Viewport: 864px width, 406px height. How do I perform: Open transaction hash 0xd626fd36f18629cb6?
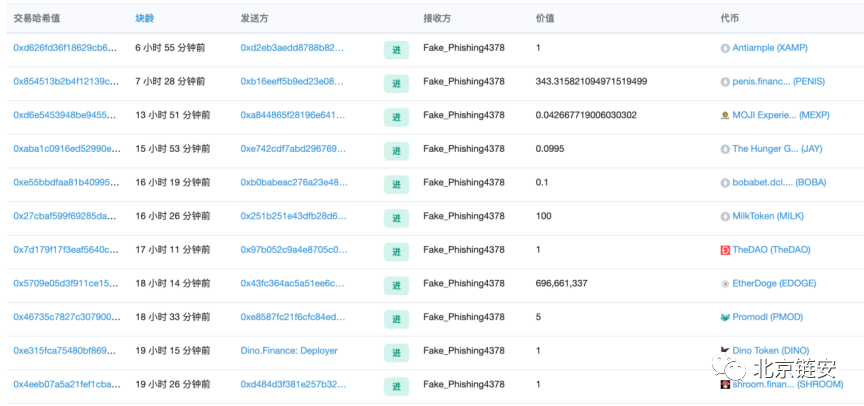pyautogui.click(x=66, y=48)
